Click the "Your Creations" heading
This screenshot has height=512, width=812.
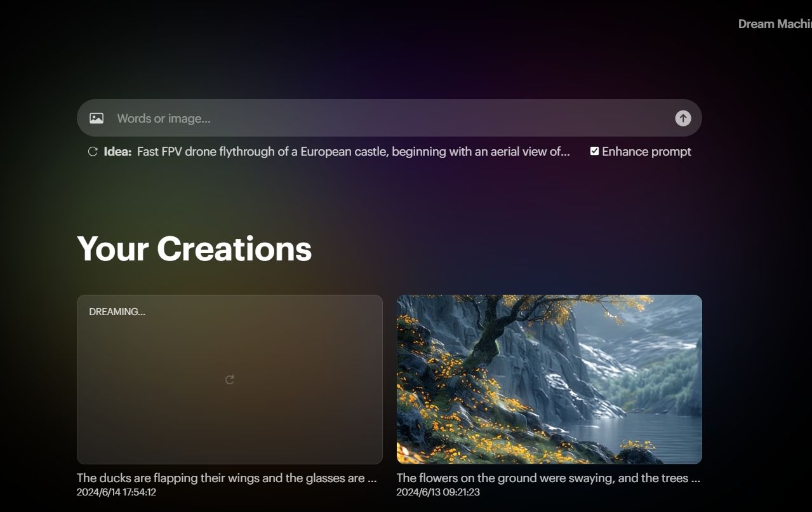click(194, 248)
